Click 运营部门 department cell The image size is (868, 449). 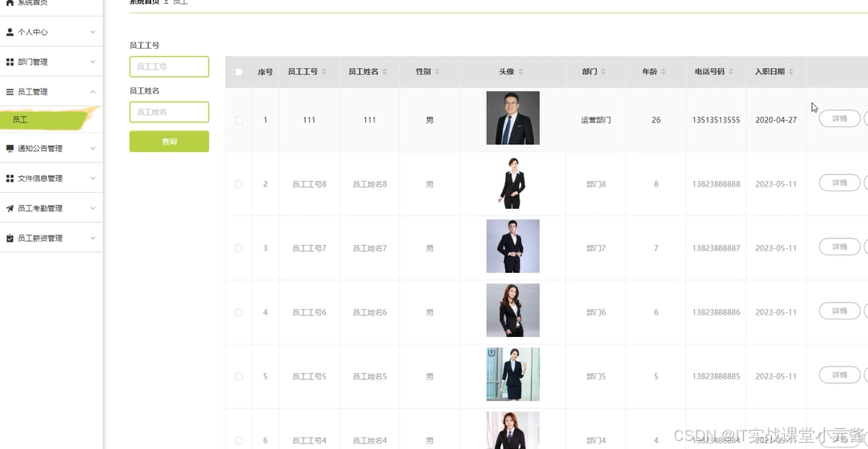(x=597, y=120)
